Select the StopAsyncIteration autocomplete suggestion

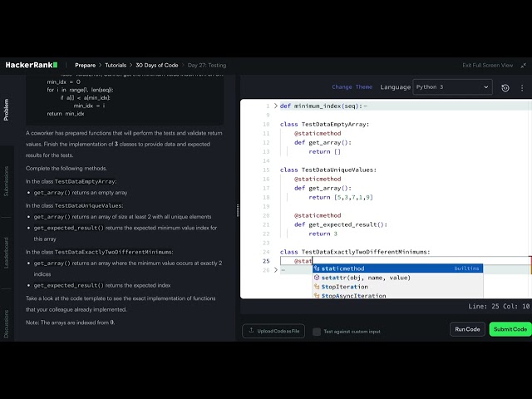pyautogui.click(x=397, y=296)
